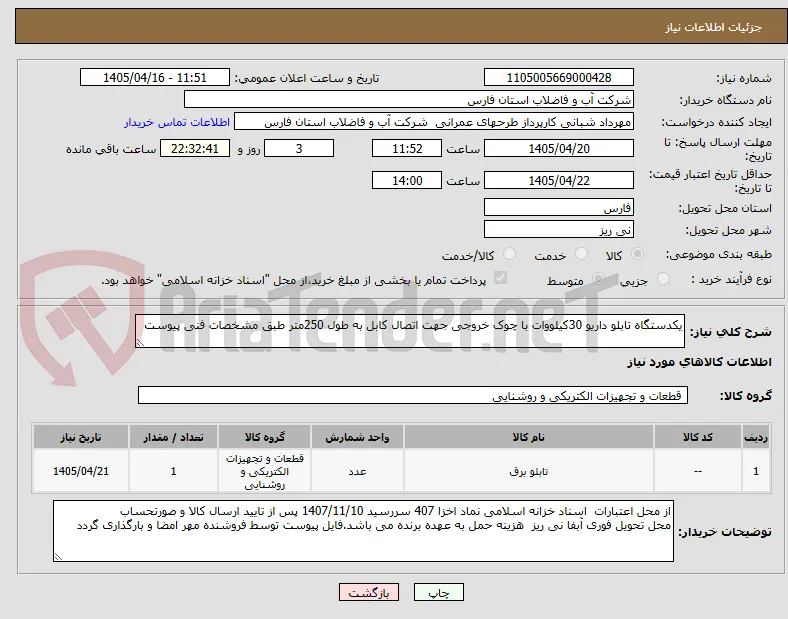The width and height of the screenshot is (788, 619).
Task: Click the delivery province field فارس
Action: pyautogui.click(x=559, y=208)
